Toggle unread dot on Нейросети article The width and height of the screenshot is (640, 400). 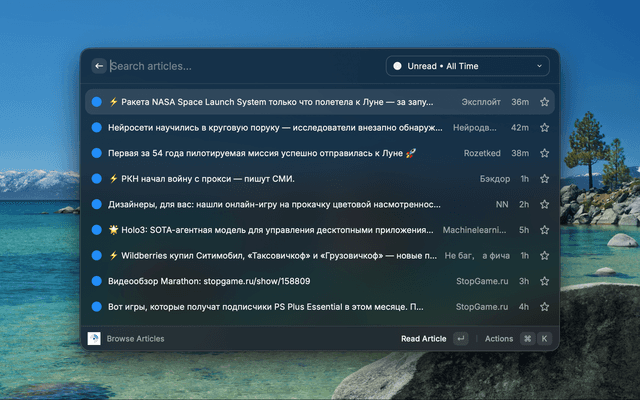coord(97,128)
